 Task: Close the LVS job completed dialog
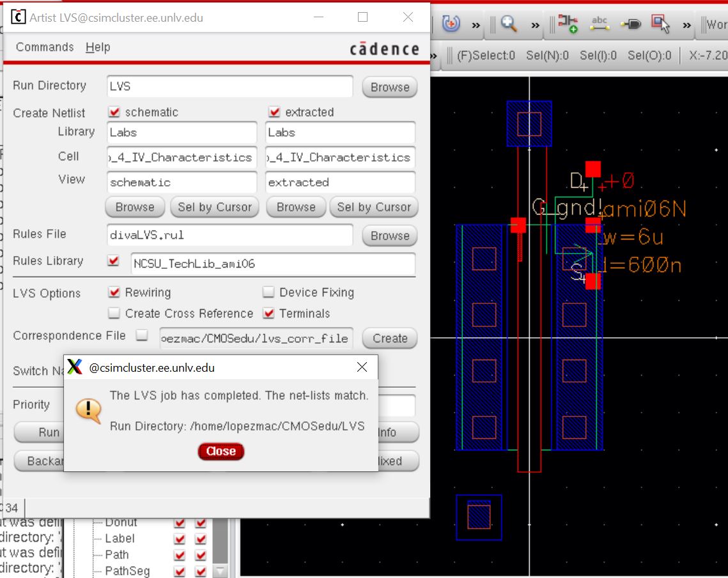click(x=221, y=451)
